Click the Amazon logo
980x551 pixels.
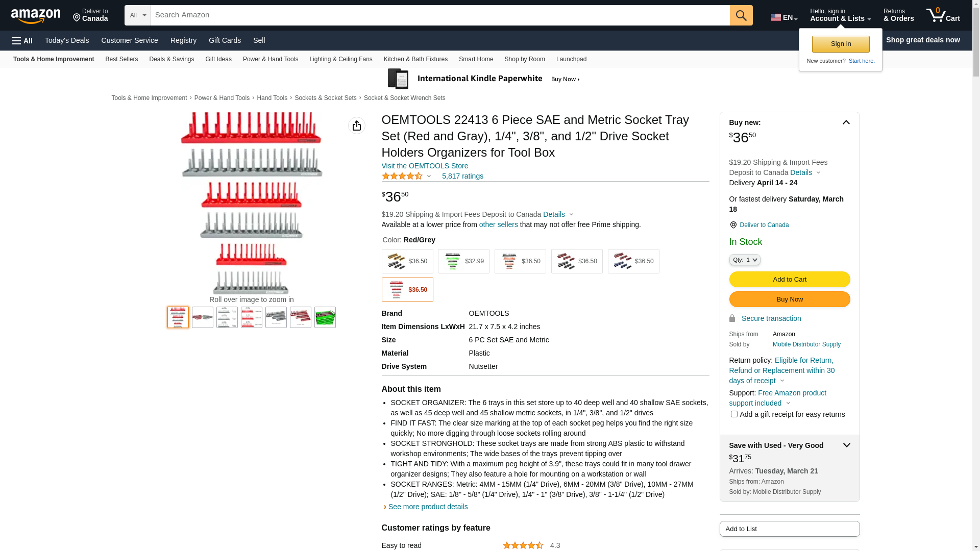(x=36, y=16)
